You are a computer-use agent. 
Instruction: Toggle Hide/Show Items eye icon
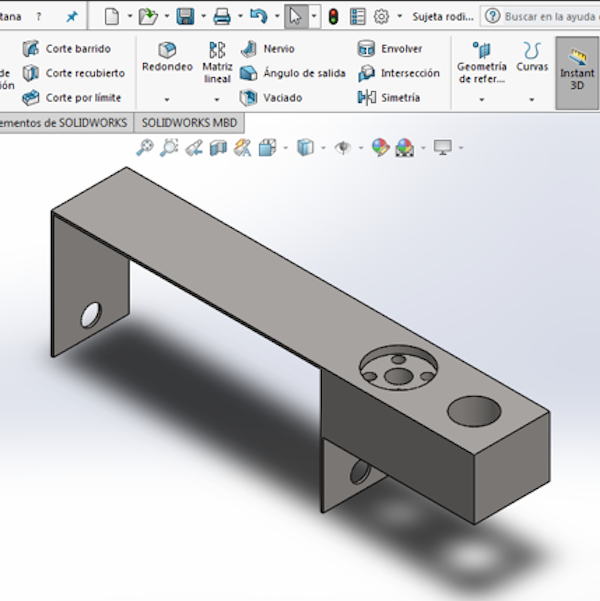point(343,148)
